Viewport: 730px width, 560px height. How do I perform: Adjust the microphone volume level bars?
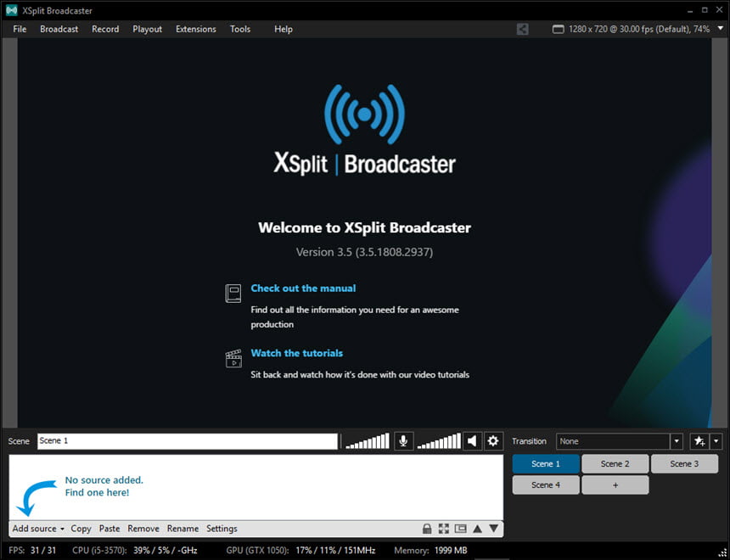pyautogui.click(x=368, y=441)
